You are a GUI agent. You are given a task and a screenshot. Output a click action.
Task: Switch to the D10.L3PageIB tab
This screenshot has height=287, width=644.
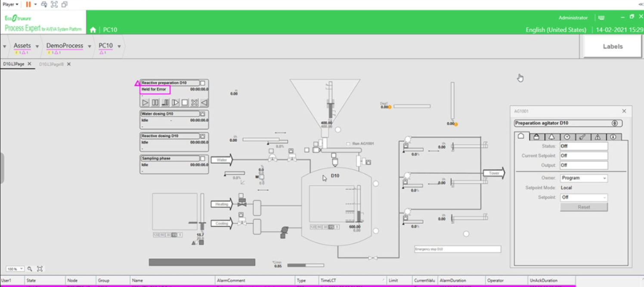[x=51, y=64]
